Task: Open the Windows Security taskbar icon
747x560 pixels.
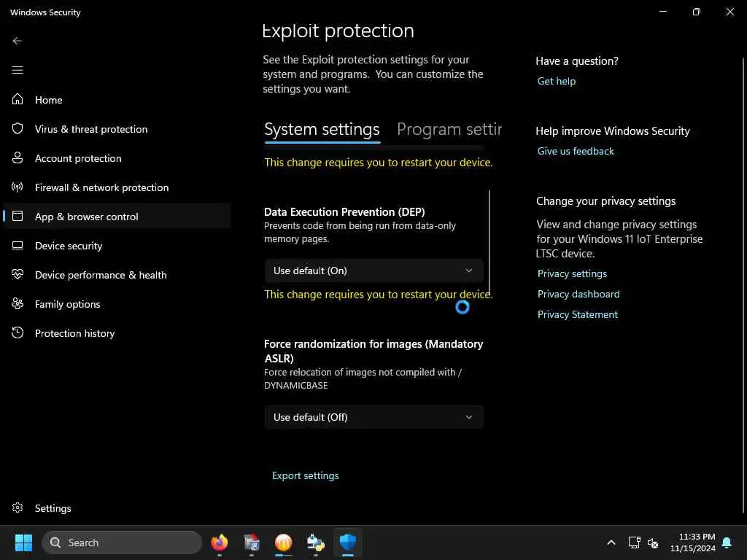Action: pos(348,542)
